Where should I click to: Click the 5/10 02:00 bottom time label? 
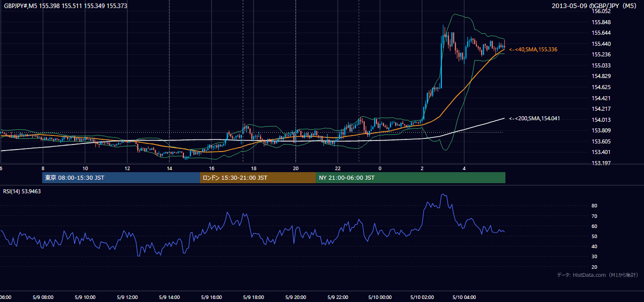pos(422,297)
